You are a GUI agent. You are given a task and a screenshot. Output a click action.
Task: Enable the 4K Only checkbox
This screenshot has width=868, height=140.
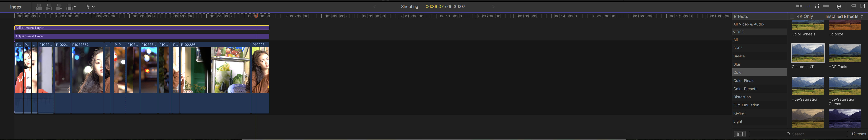tap(792, 16)
